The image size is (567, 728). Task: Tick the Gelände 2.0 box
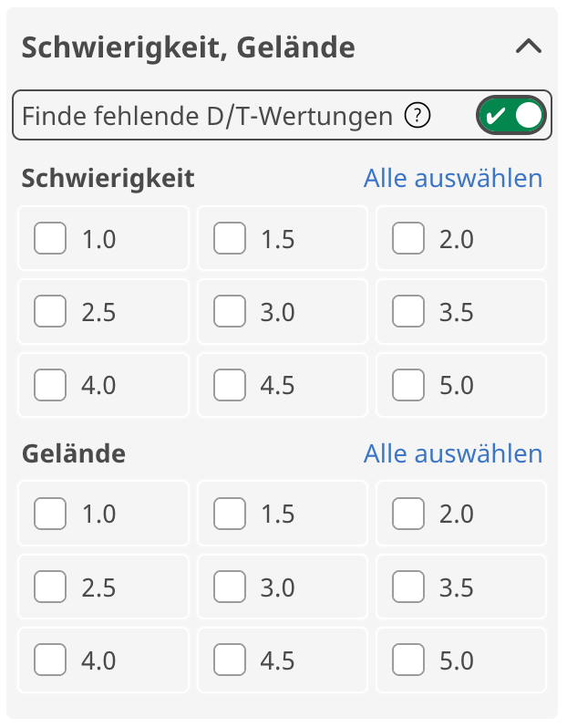[408, 514]
